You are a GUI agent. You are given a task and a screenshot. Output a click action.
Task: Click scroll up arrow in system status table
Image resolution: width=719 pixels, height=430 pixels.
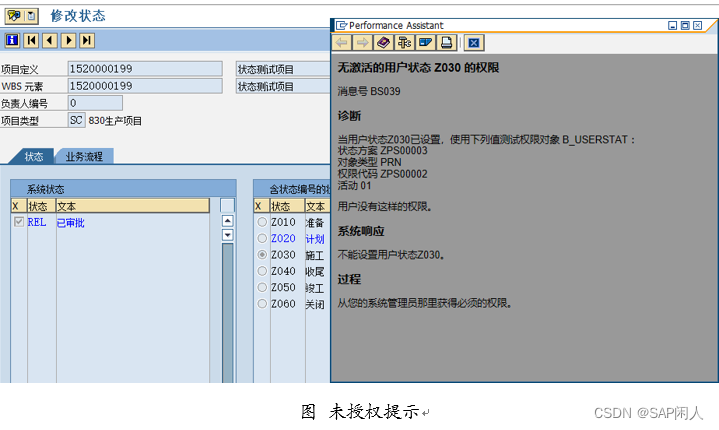(x=227, y=221)
